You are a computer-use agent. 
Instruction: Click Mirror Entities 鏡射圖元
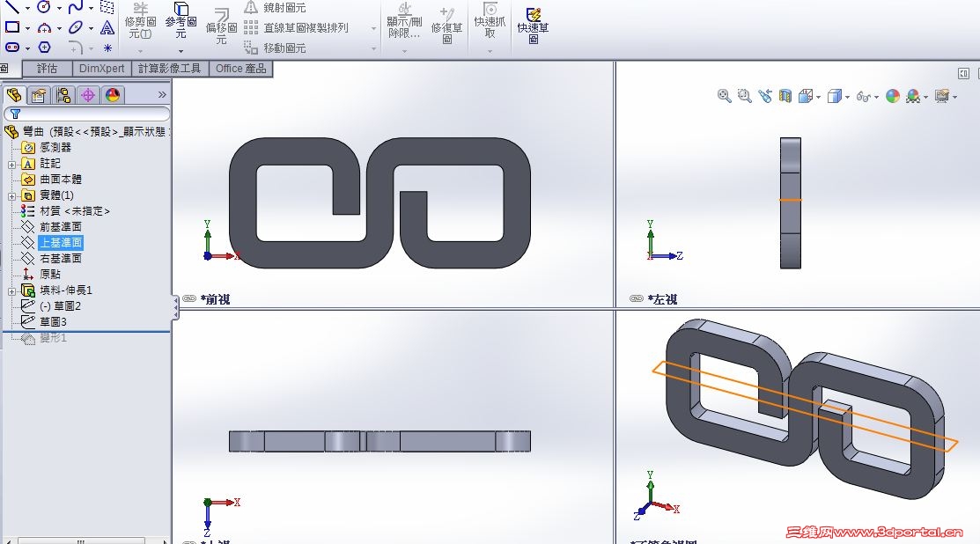(275, 8)
